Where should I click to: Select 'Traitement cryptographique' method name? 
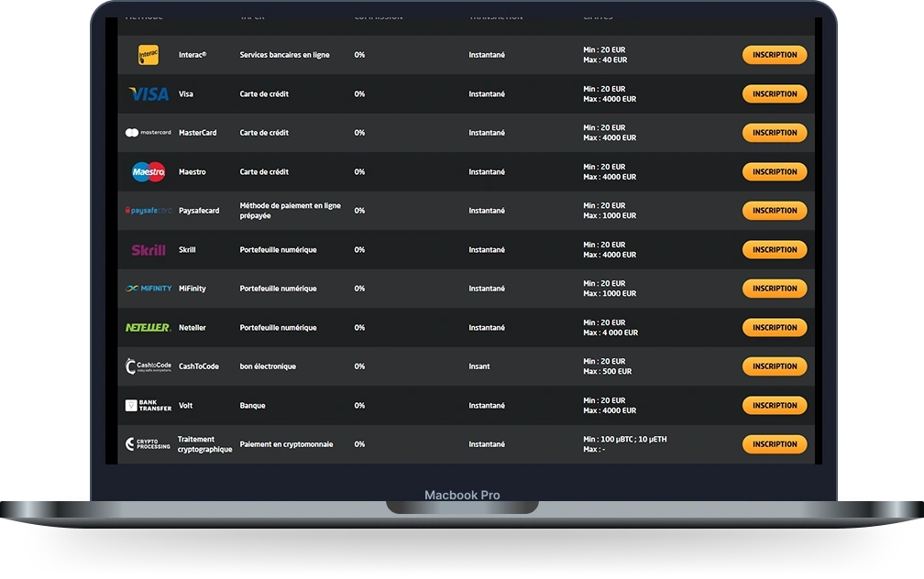pos(204,444)
